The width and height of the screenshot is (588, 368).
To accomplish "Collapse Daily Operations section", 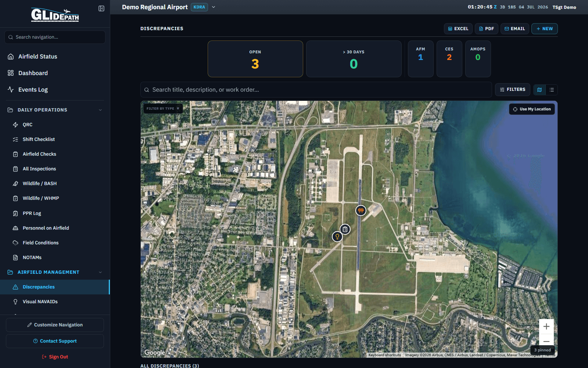I will pos(55,110).
